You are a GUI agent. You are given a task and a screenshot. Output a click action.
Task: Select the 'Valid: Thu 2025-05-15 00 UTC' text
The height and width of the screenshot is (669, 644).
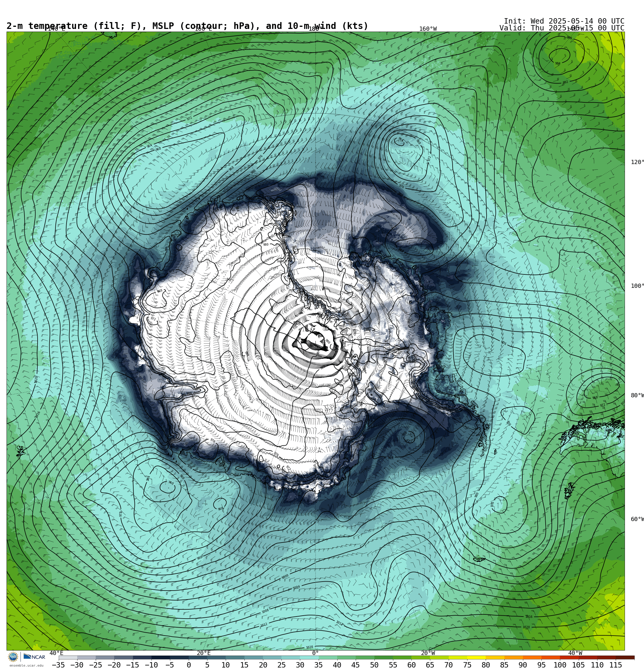point(562,28)
